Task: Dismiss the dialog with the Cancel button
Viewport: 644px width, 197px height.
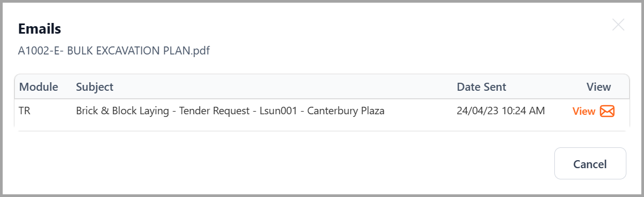Action: point(590,163)
